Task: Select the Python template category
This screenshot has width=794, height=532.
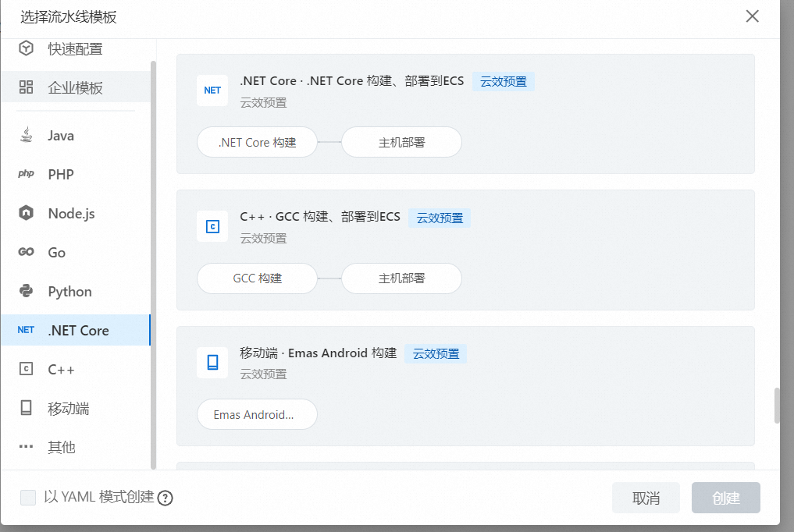Action: 76,291
